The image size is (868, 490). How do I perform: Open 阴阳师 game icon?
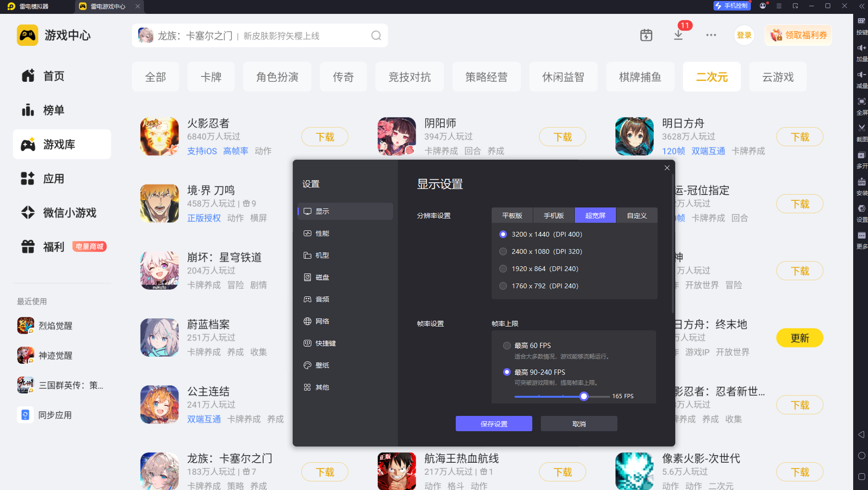tap(396, 136)
